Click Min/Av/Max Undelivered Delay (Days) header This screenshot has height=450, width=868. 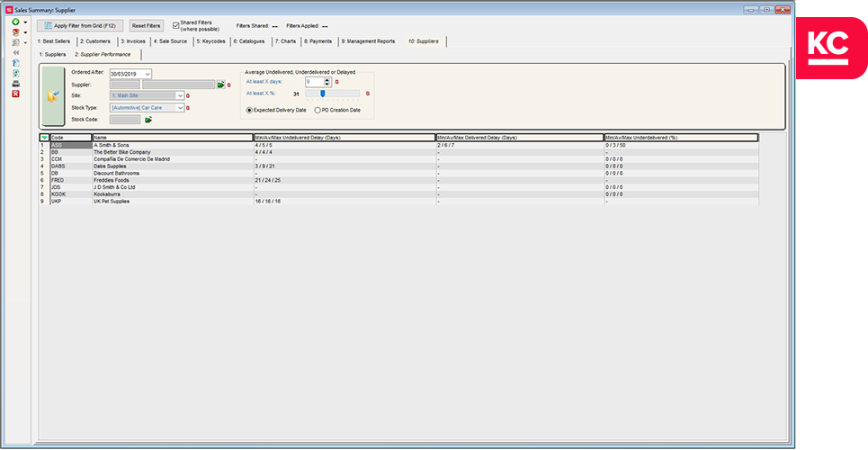[345, 137]
